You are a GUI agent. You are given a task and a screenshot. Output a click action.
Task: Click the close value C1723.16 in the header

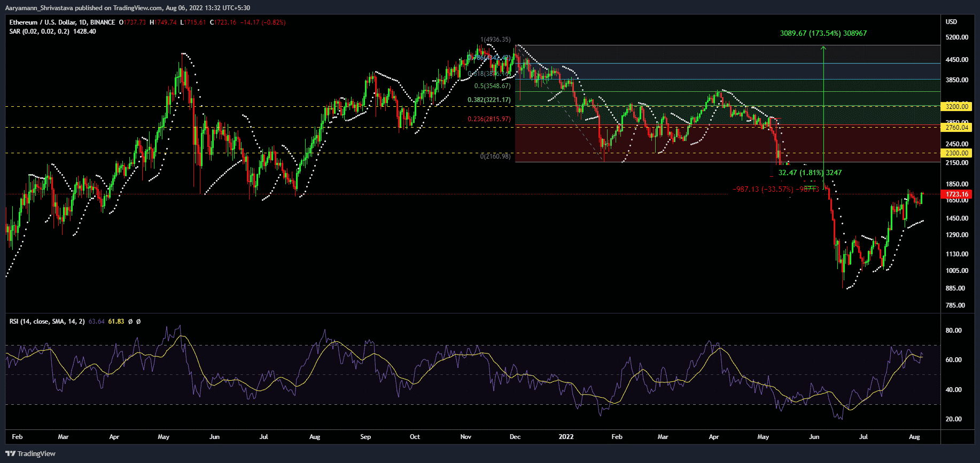tap(223, 22)
